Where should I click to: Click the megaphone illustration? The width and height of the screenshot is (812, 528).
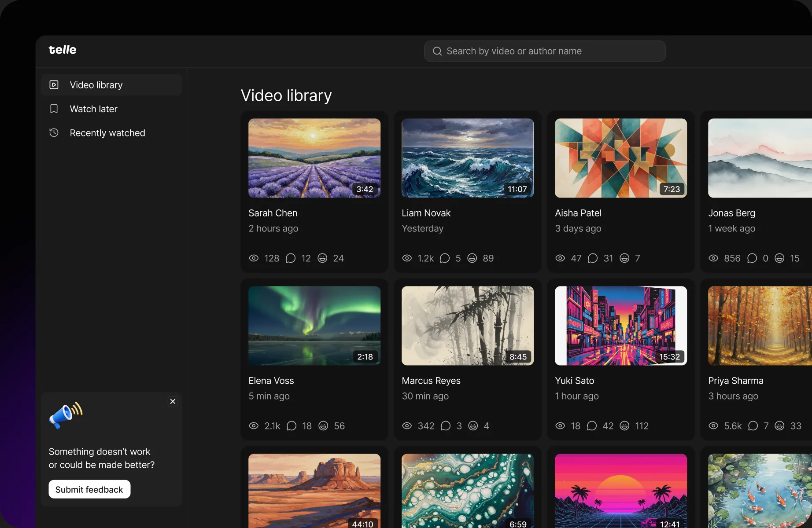[66, 415]
